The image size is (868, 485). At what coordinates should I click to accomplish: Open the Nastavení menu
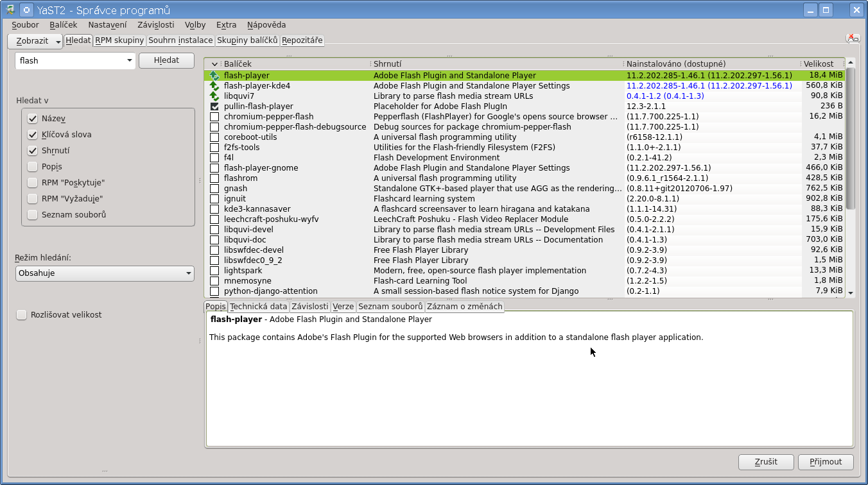(x=107, y=25)
